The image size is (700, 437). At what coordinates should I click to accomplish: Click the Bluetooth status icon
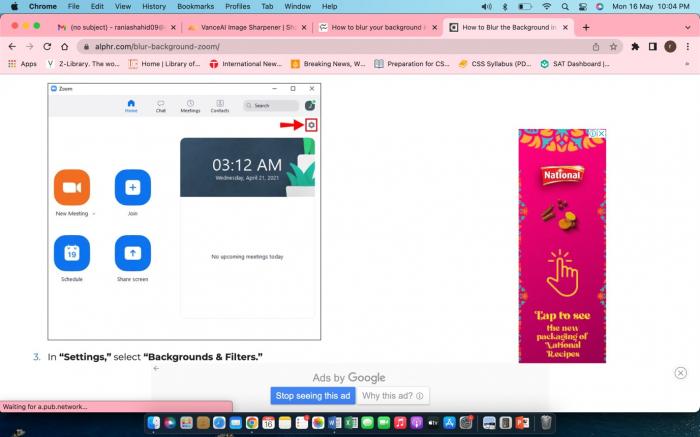(505, 6)
